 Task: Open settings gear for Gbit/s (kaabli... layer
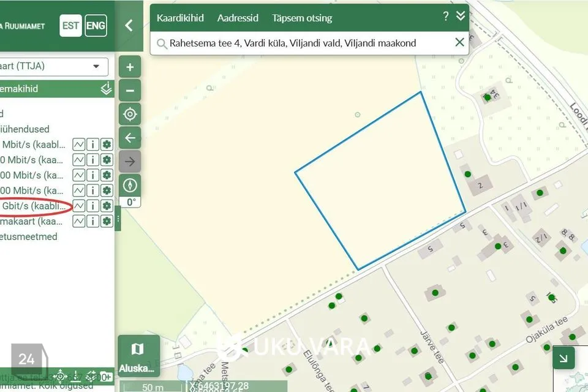tap(107, 206)
